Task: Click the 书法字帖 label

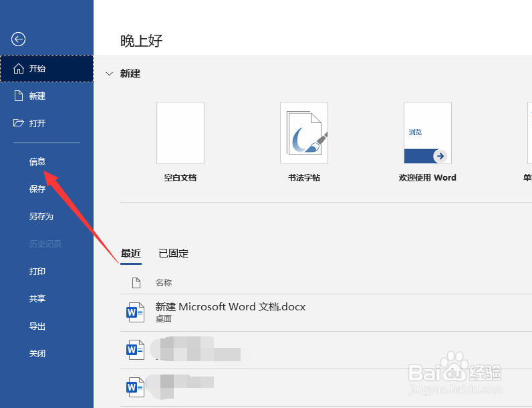Action: 304,177
